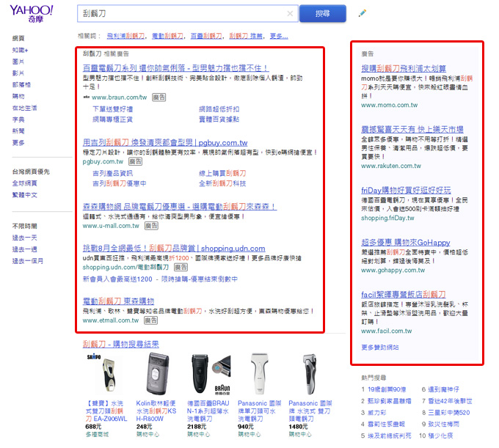Open the BRAUN shaver product image
Viewport: 499px width, 448px height.
[210, 374]
